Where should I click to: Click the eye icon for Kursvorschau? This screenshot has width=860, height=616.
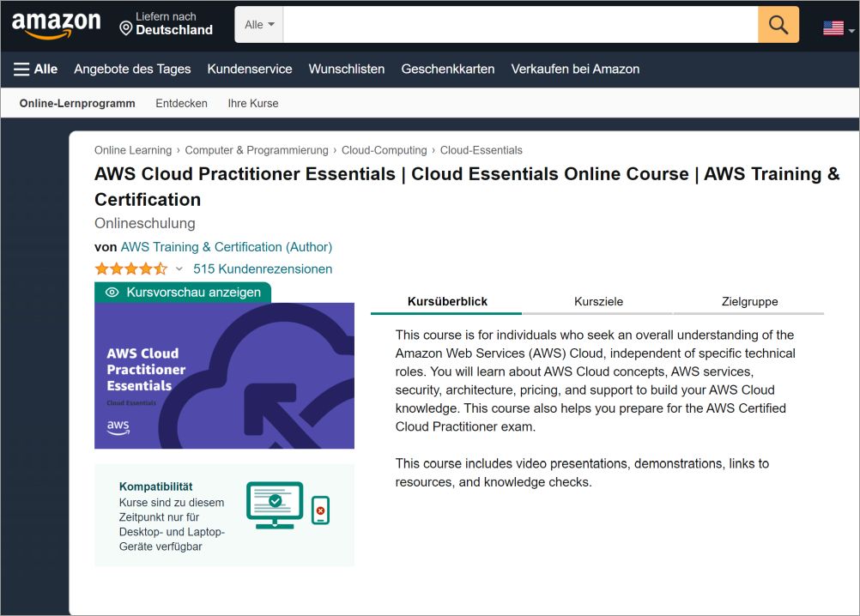[x=112, y=293]
